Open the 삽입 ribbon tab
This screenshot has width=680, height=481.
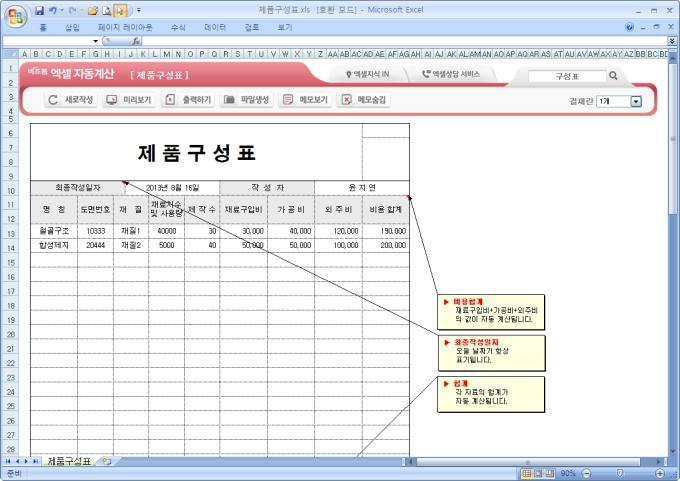pos(72,27)
